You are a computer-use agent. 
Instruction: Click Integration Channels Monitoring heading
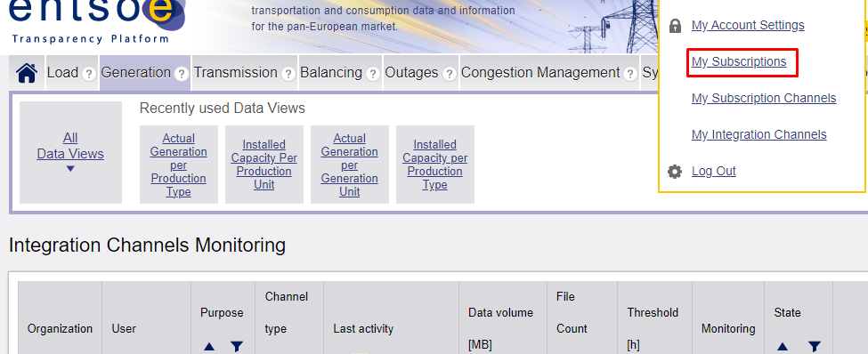point(147,245)
